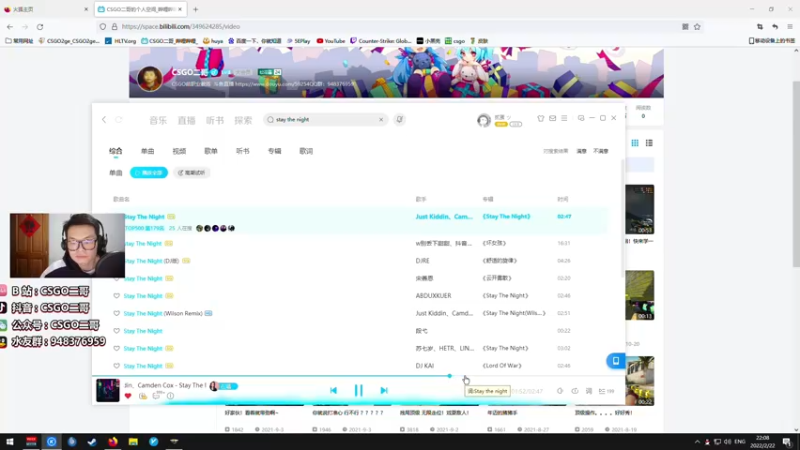800x450 pixels.
Task: Open Firefox tab CSGO二哥的个人空间
Action: 140,9
